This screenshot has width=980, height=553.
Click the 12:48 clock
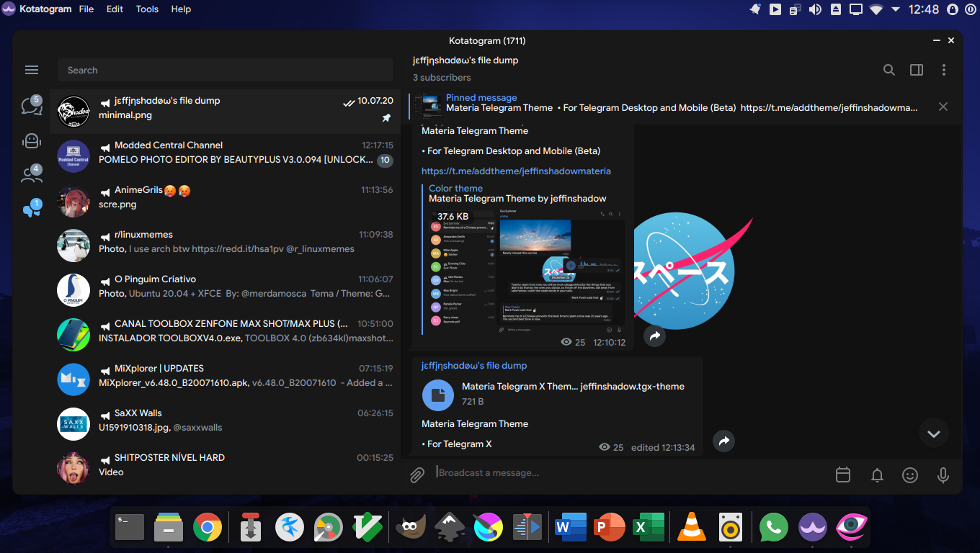924,9
